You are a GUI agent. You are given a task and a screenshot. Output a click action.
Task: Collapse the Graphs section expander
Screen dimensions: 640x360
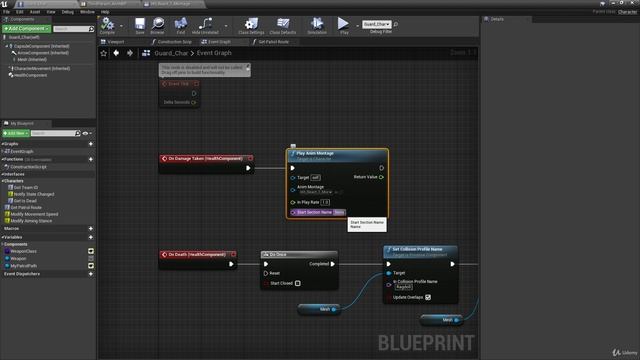click(2, 144)
